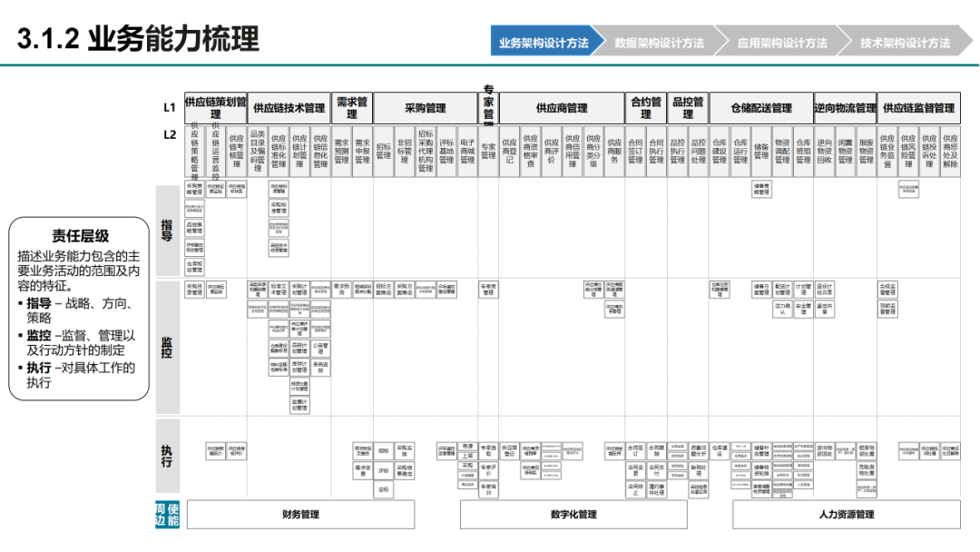Select L2 cell 品类目录及编码管理

[258, 152]
